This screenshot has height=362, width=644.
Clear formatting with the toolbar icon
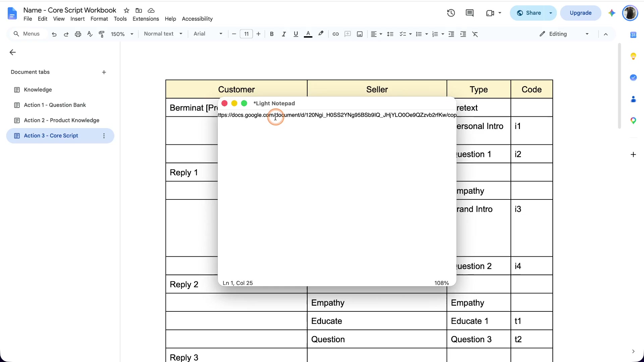(475, 34)
